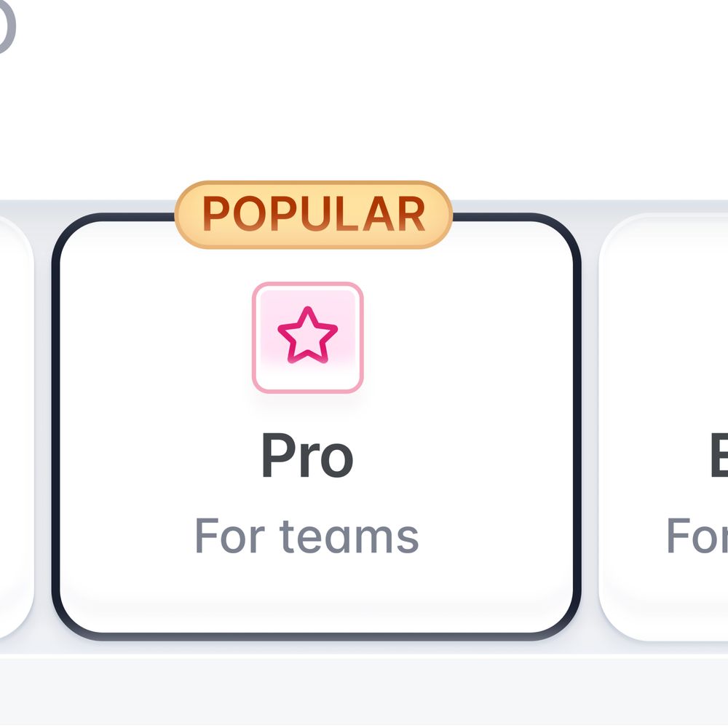Click the dark outline border of the Pro card
The height and width of the screenshot is (728, 728).
point(55,437)
